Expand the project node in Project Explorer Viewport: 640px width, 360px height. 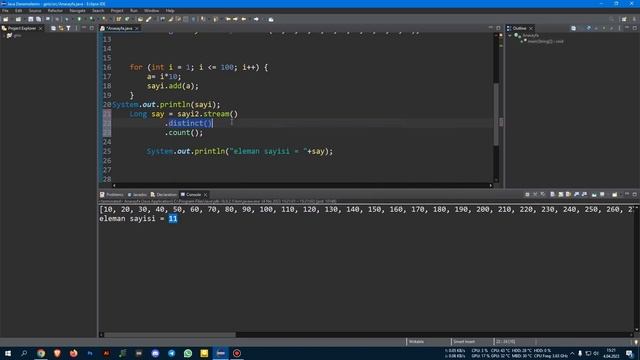point(4,36)
